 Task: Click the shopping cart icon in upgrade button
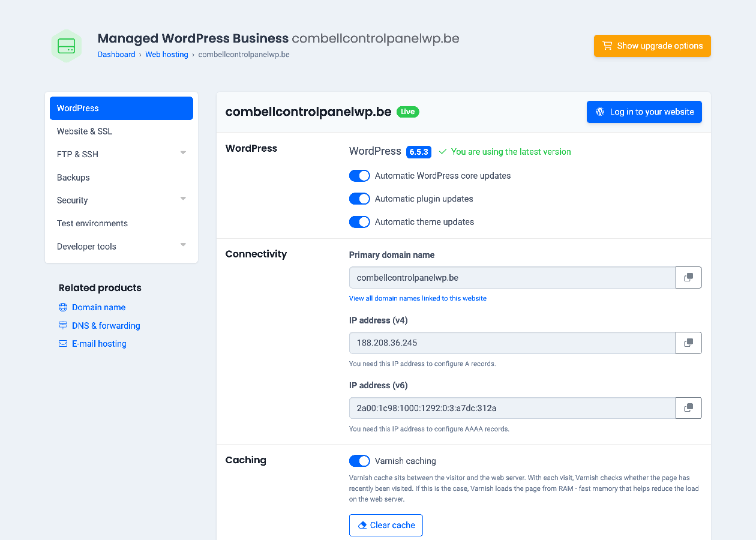pos(607,46)
